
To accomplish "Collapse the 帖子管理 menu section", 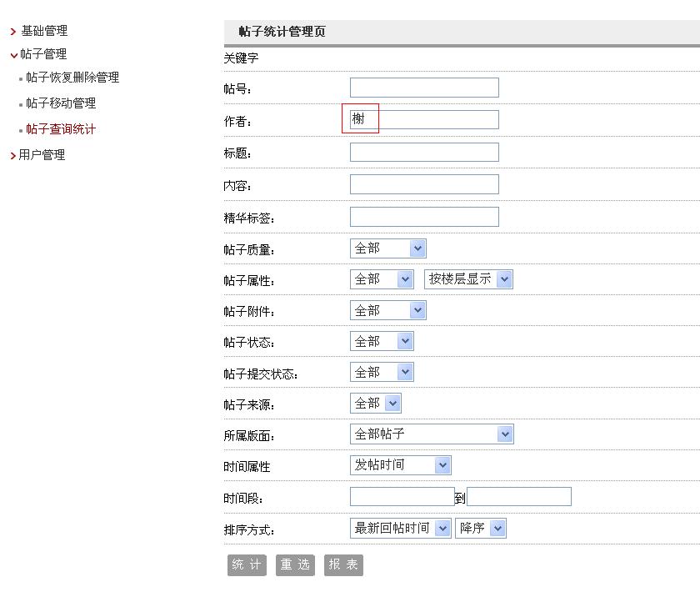I will click(x=42, y=54).
